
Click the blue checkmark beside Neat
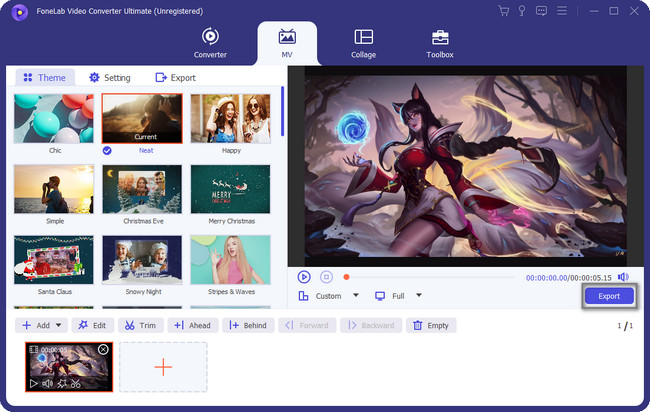pyautogui.click(x=107, y=150)
